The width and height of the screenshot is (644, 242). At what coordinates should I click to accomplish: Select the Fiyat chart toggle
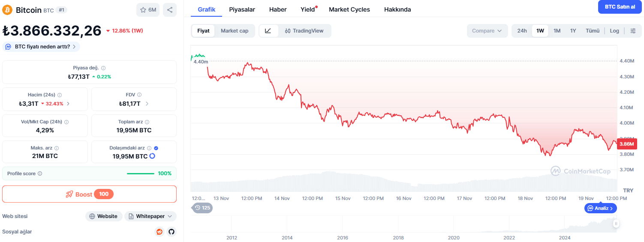203,31
